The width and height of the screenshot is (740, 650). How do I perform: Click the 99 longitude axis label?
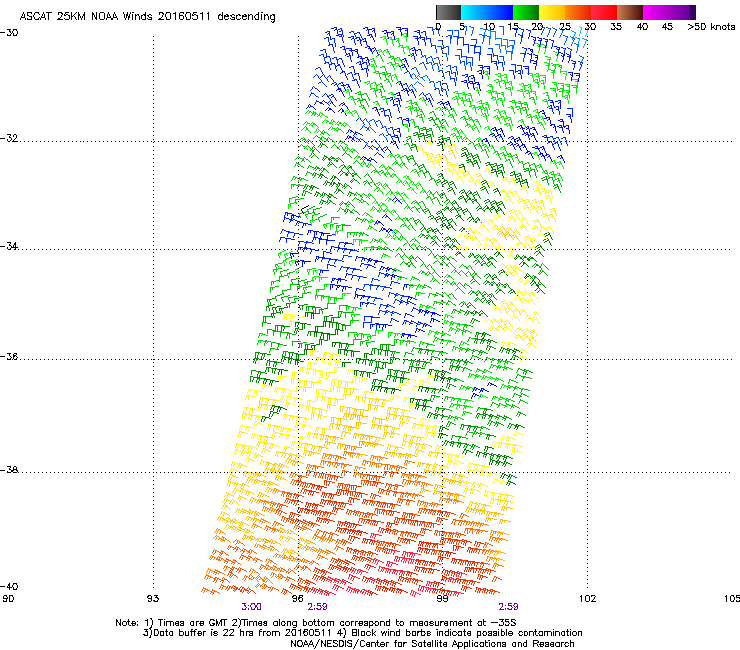point(442,599)
